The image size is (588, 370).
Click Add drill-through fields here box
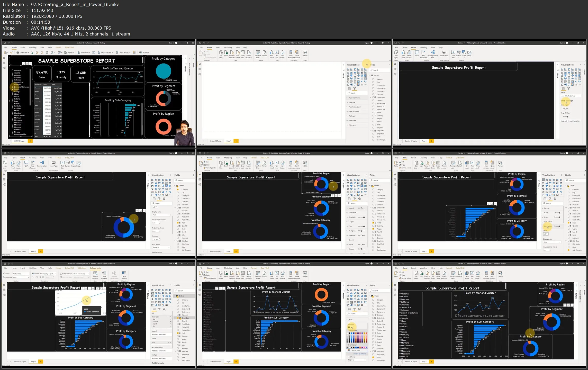[571, 121]
